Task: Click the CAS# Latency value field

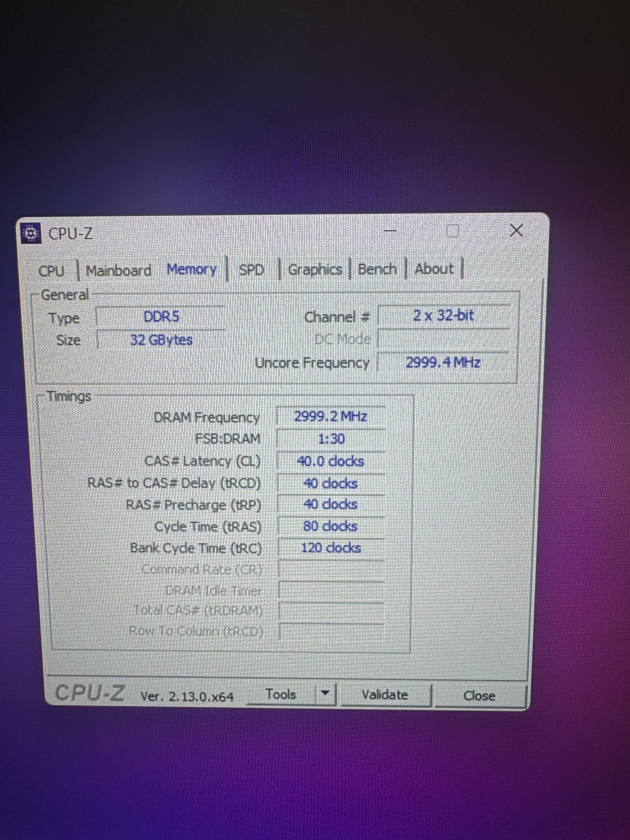Action: 330,461
